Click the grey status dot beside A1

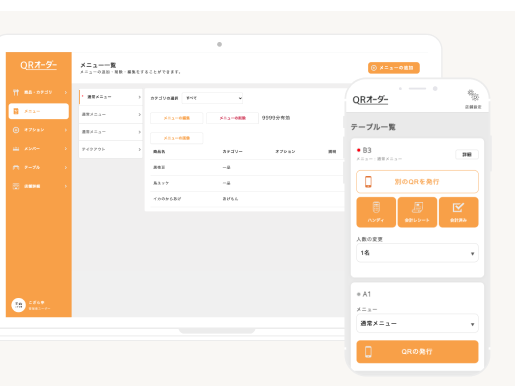click(359, 294)
